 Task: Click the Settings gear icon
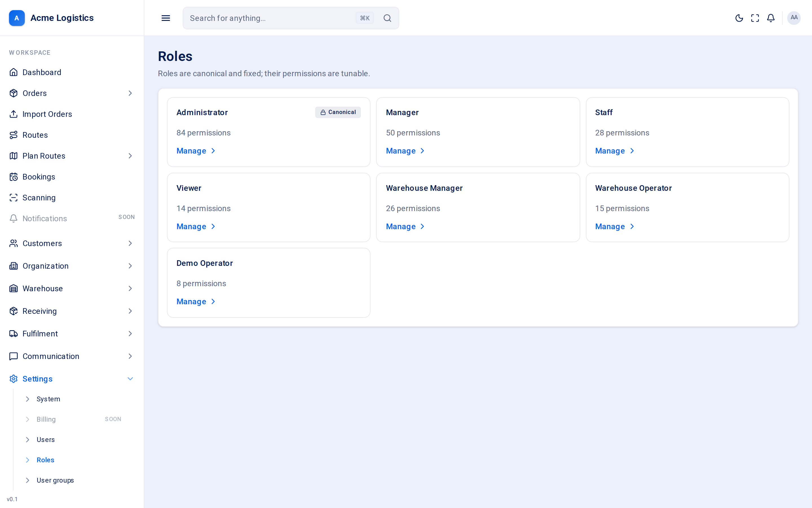pyautogui.click(x=14, y=379)
